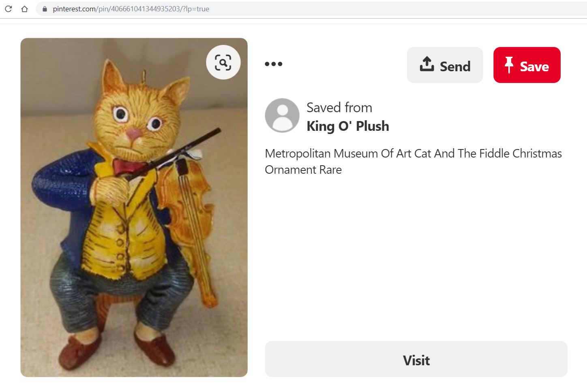Screen dimensions: 587x392
Task: Reload the Pinterest pin page
Action: click(8, 9)
